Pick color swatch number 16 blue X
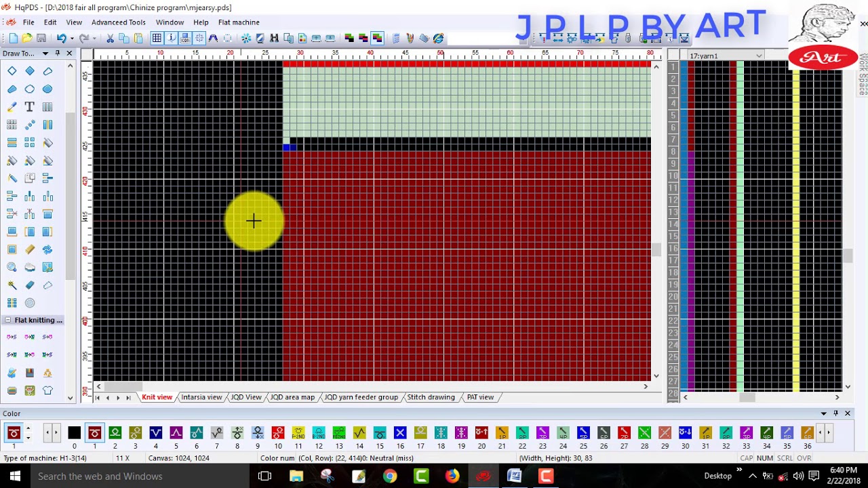This screenshot has width=868, height=488. [400, 432]
